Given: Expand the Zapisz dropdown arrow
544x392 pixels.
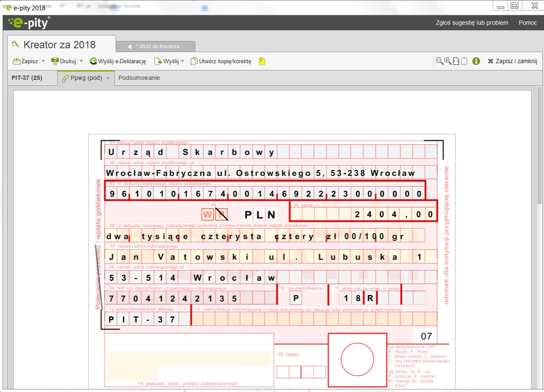Looking at the screenshot, I should [x=43, y=61].
